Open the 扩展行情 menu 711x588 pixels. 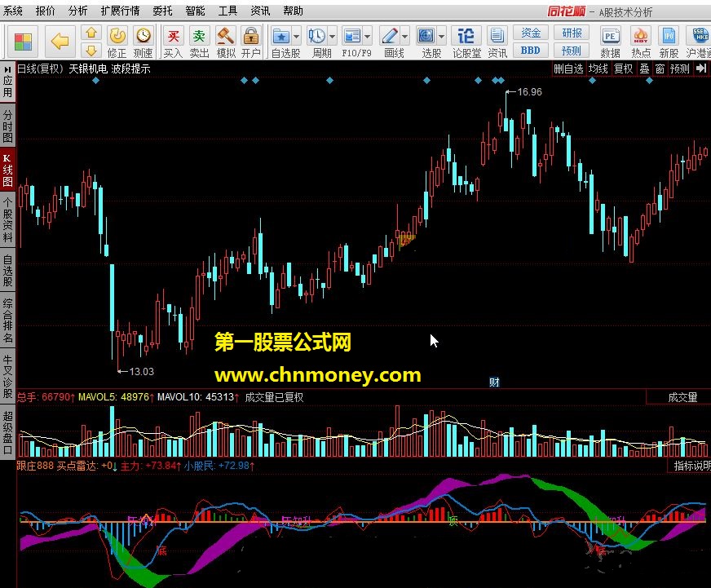tap(120, 11)
